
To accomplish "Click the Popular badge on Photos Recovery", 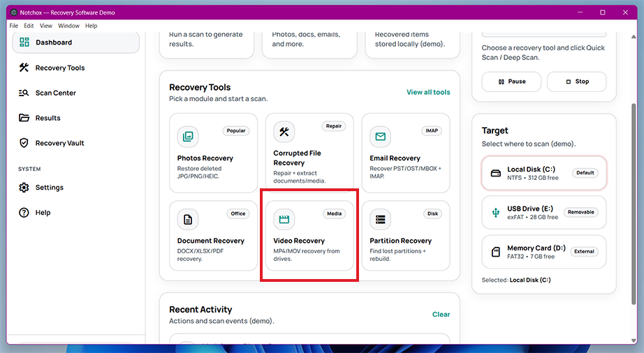I will pos(236,130).
